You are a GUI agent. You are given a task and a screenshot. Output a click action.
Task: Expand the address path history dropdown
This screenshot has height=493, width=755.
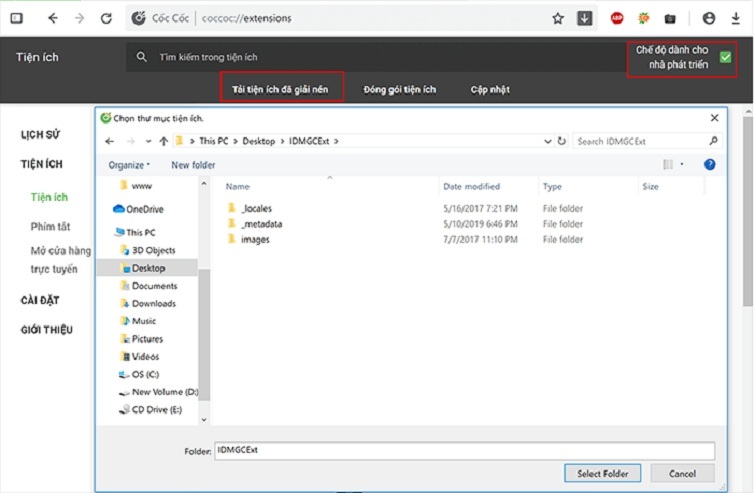click(546, 141)
